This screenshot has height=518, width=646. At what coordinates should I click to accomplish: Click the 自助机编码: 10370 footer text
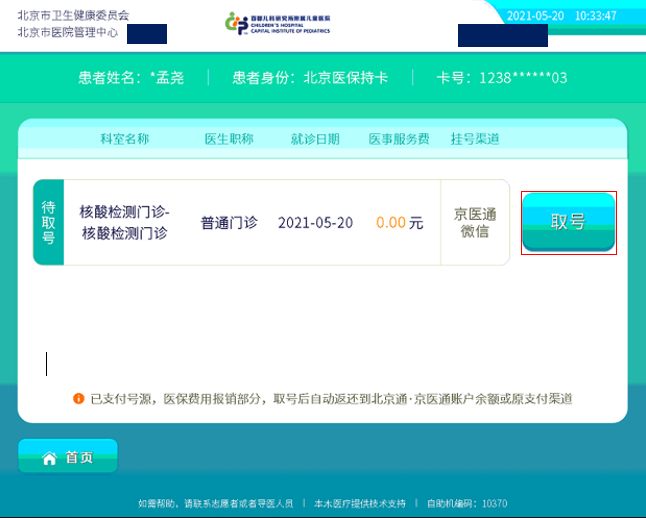(467, 503)
